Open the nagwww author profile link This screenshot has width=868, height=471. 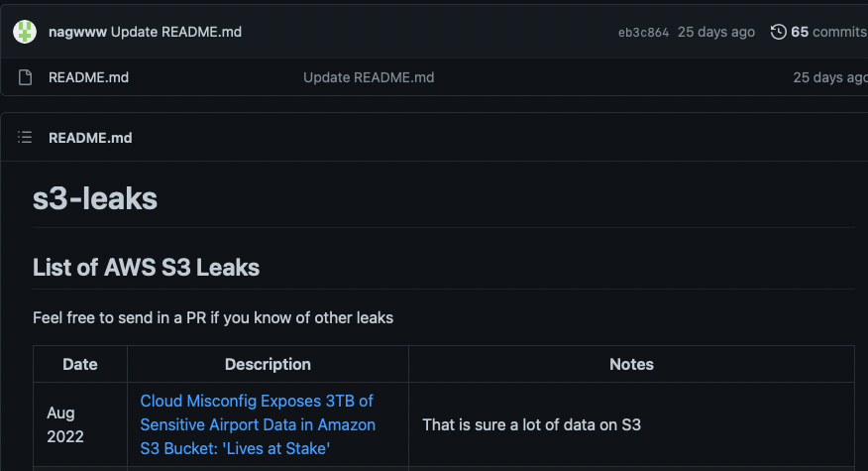click(77, 32)
